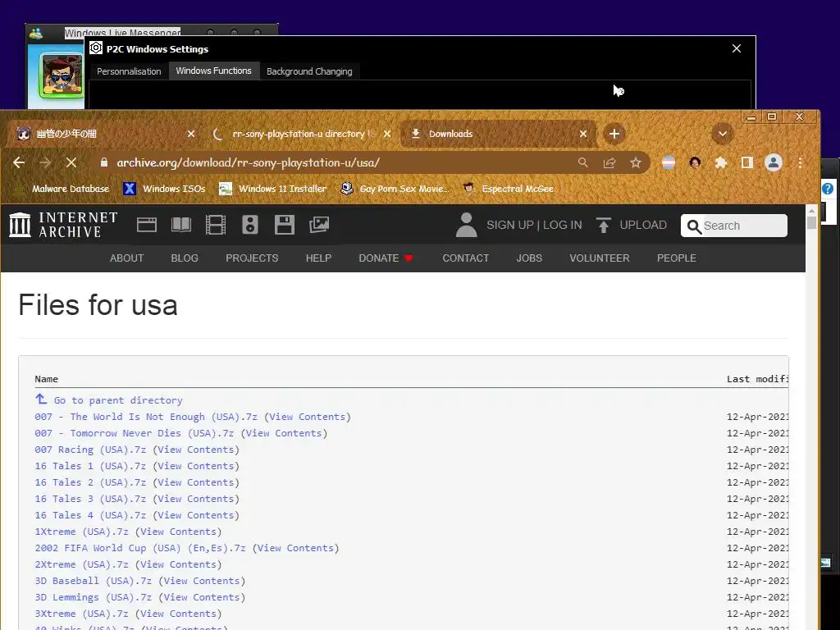
Task: Open the Internet Archive video film icon
Action: 216,225
